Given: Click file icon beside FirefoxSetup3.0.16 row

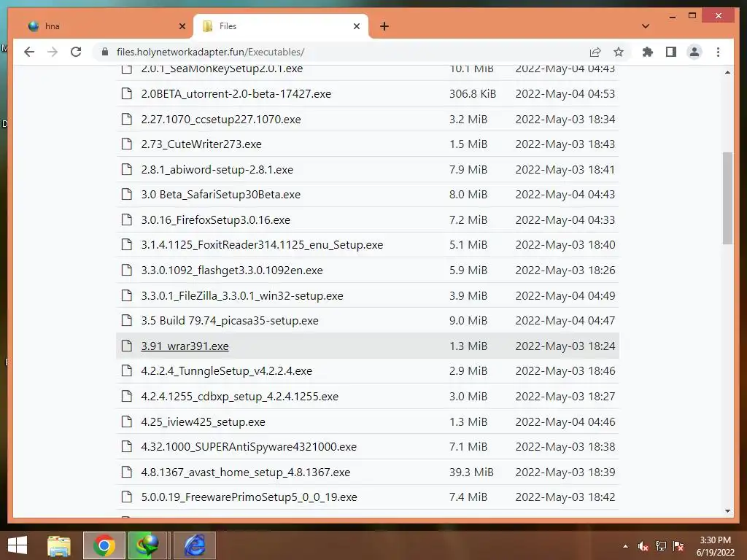Looking at the screenshot, I should coord(127,219).
